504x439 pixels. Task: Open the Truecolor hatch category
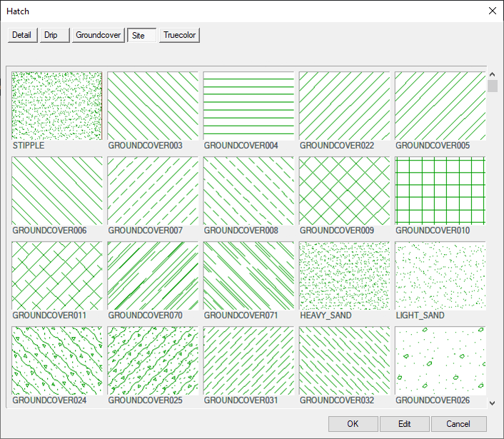(x=179, y=35)
